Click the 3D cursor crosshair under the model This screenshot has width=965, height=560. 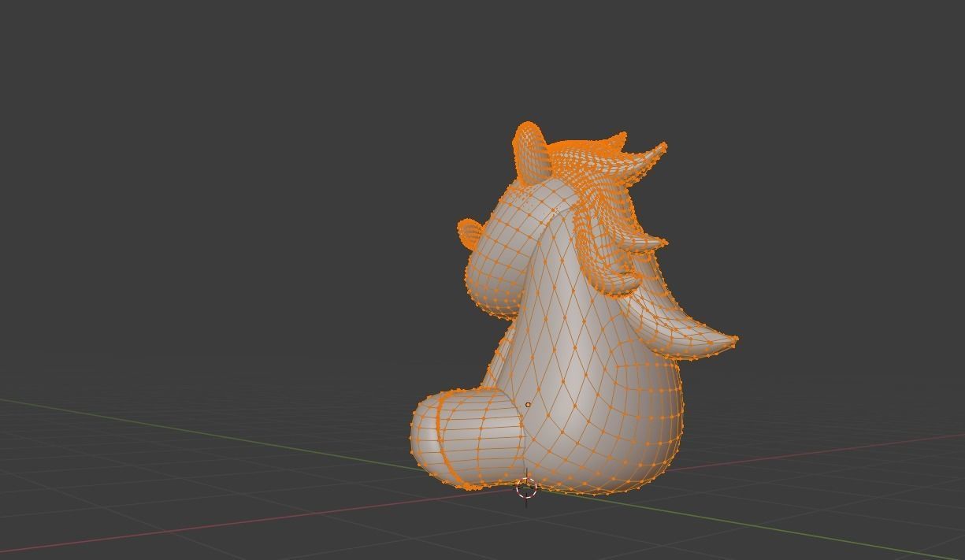pos(526,488)
